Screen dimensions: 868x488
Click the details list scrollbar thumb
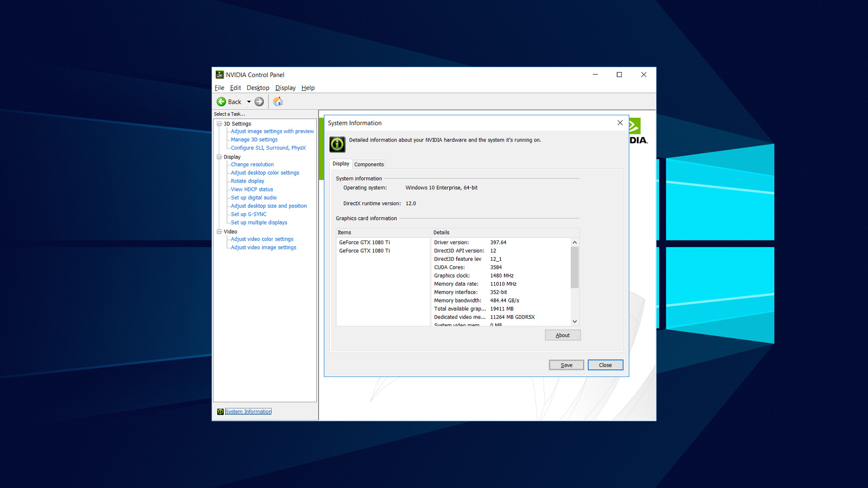[x=575, y=267]
